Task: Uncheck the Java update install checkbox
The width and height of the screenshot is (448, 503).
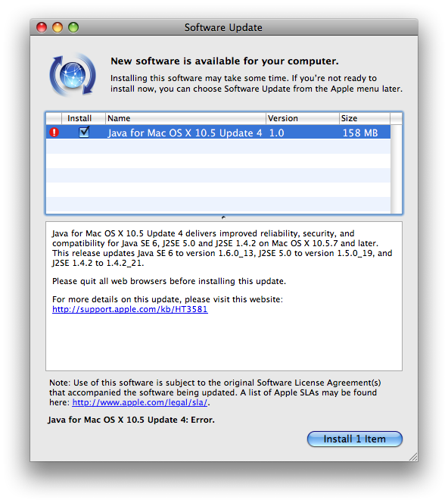Action: 84,132
